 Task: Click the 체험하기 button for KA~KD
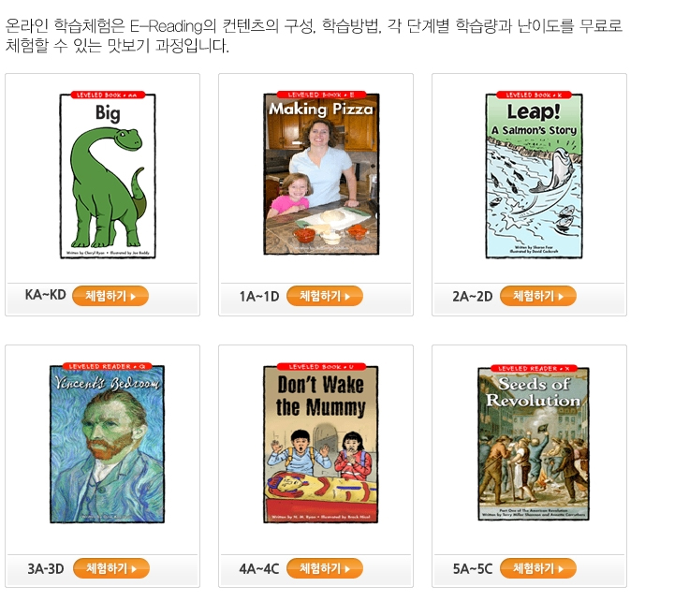tap(110, 296)
